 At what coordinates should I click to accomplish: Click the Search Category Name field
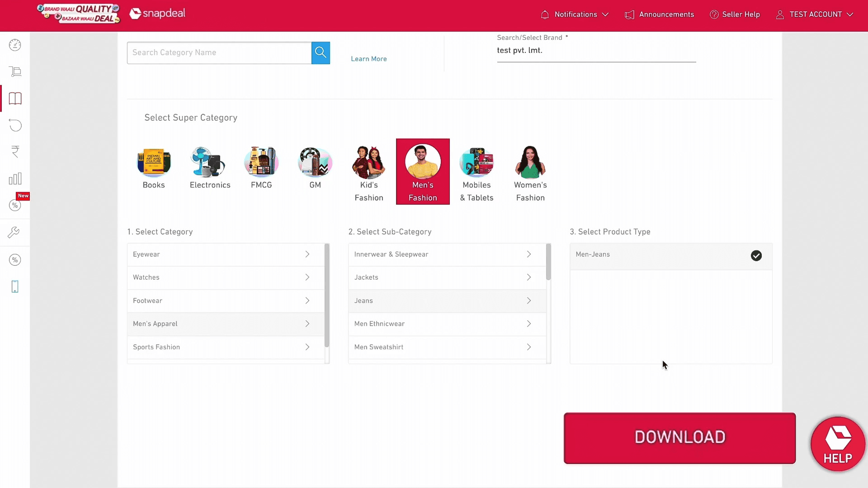[x=219, y=52]
